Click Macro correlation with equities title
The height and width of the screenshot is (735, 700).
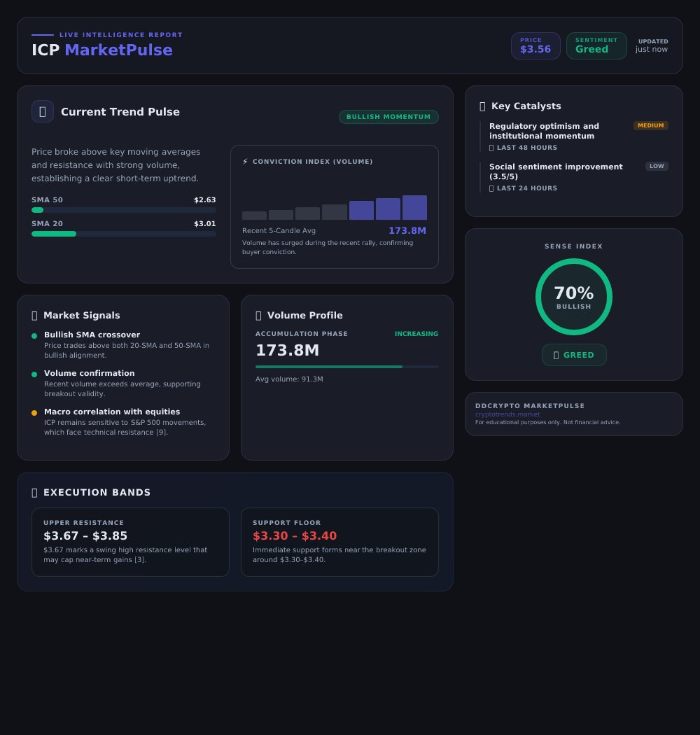(112, 412)
